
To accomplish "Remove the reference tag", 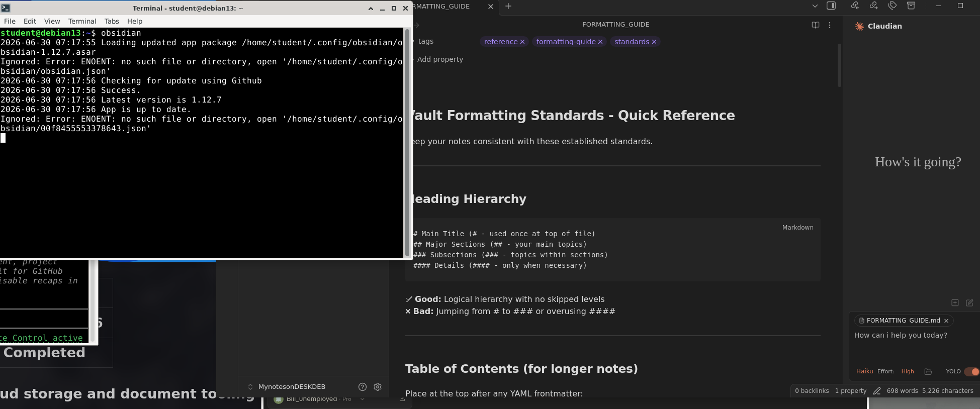I will pyautogui.click(x=522, y=42).
